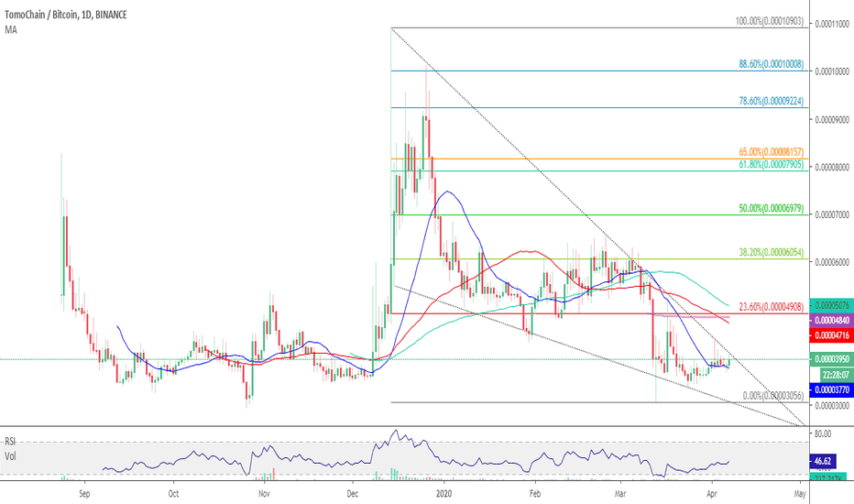854x504 pixels.
Task: Click the 78.60%(0.00009224) Fibonacci label
Action: pos(771,102)
